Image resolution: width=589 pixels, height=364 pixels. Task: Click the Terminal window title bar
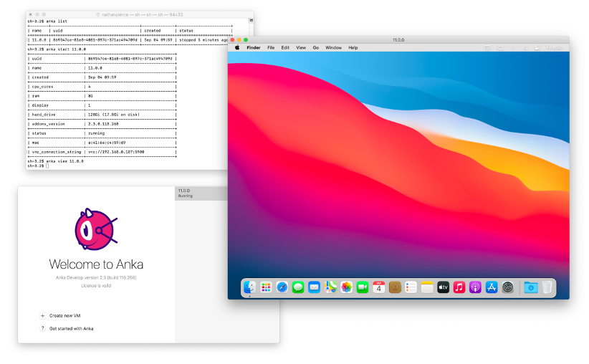click(140, 14)
